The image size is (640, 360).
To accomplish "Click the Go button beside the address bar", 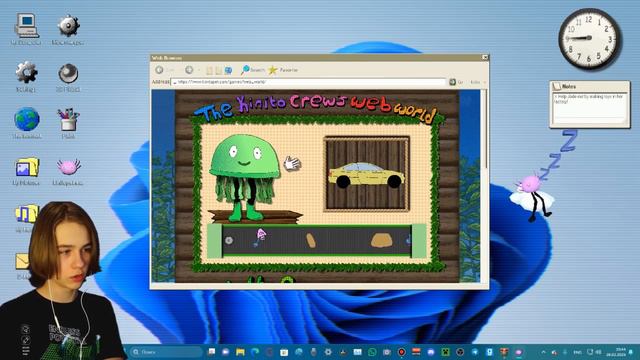I will click(456, 82).
